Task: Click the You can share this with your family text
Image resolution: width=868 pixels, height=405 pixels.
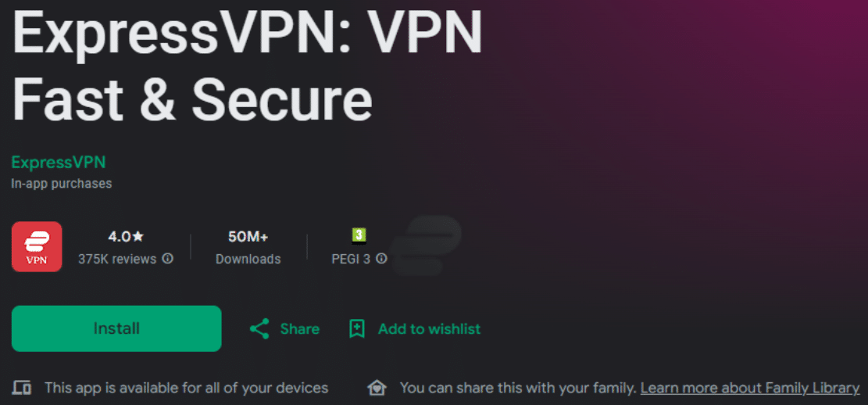Action: [x=518, y=388]
